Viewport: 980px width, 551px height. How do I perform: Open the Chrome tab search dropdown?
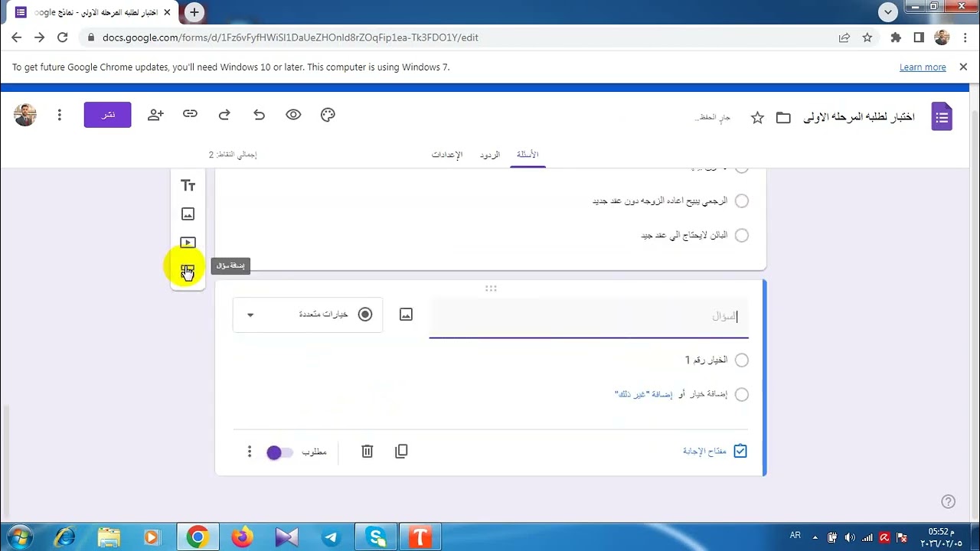[888, 12]
